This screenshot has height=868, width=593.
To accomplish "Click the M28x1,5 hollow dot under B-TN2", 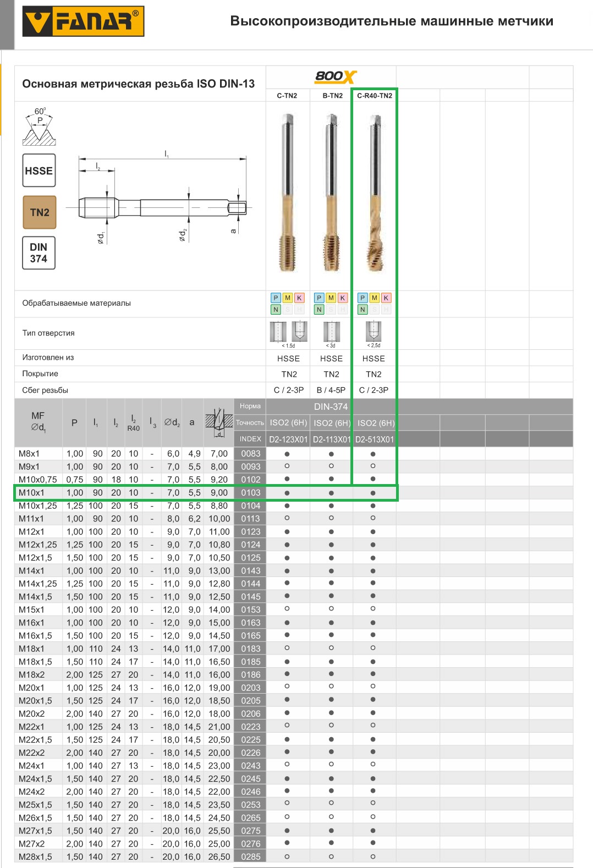I will [331, 856].
